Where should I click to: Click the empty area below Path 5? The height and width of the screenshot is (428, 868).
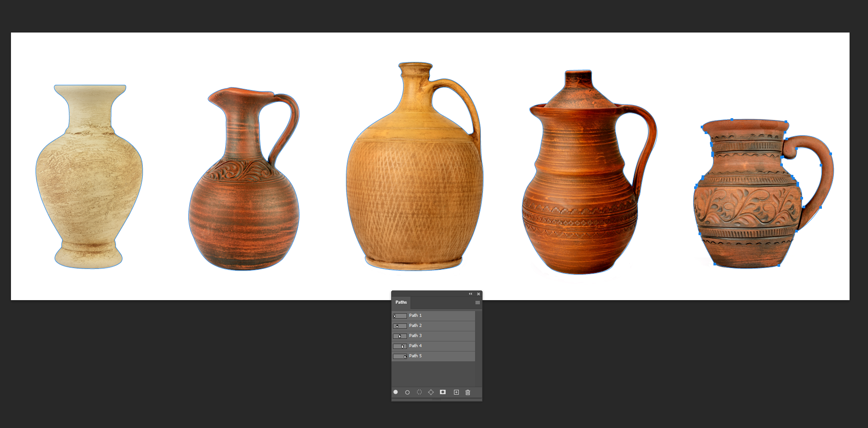click(433, 374)
